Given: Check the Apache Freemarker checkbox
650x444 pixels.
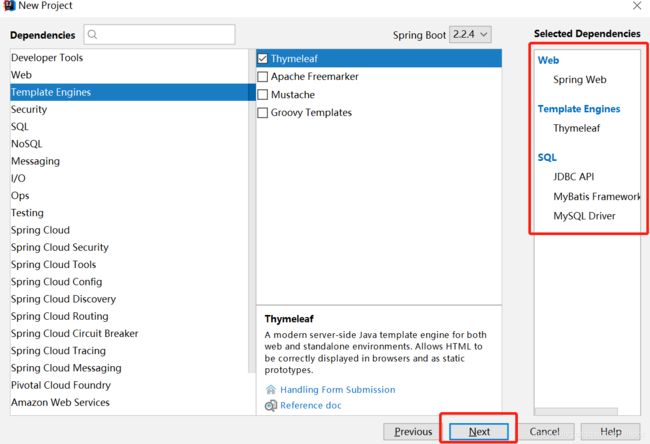Looking at the screenshot, I should click(262, 77).
